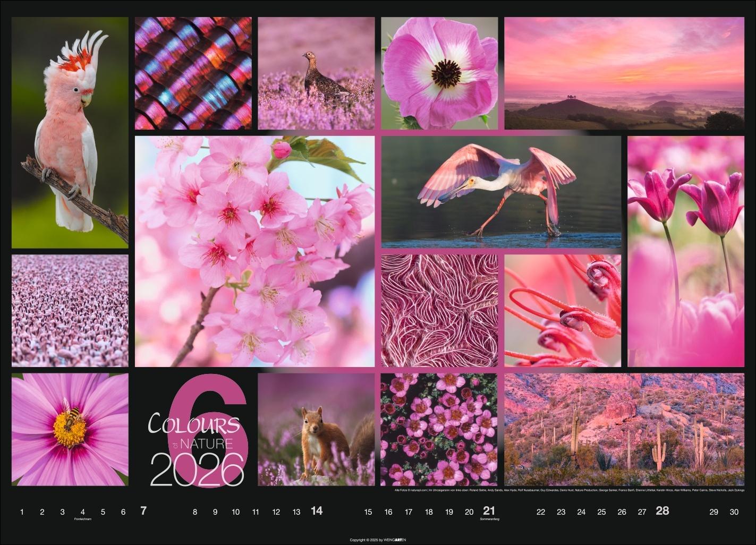
Task: Click the Fronleichnam holiday label
Action: tap(82, 520)
